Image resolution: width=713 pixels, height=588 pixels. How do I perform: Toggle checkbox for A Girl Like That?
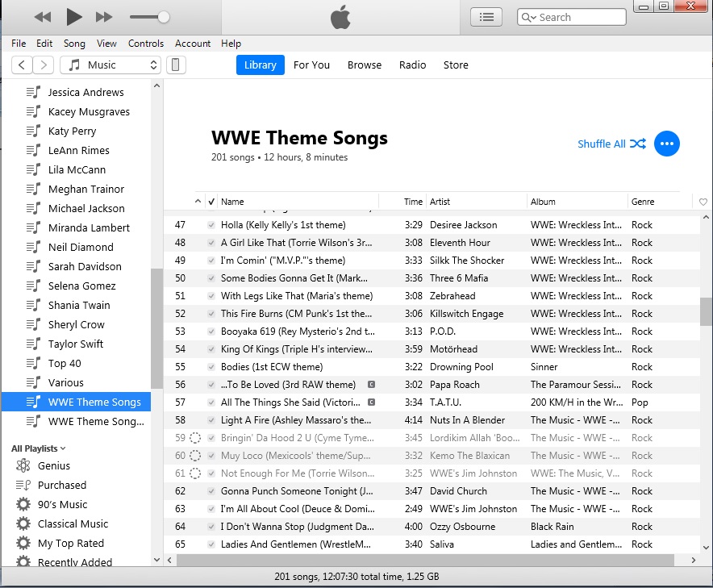[x=211, y=243]
